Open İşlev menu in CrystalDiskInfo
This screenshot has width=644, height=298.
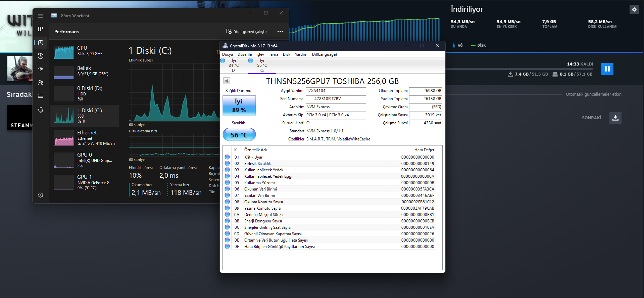click(x=260, y=54)
